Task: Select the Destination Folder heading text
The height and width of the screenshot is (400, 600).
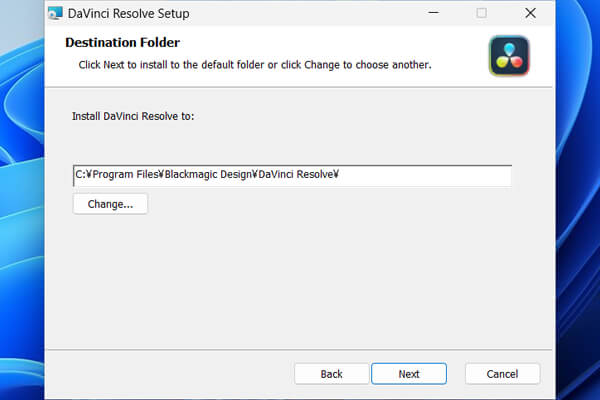Action: point(122,42)
